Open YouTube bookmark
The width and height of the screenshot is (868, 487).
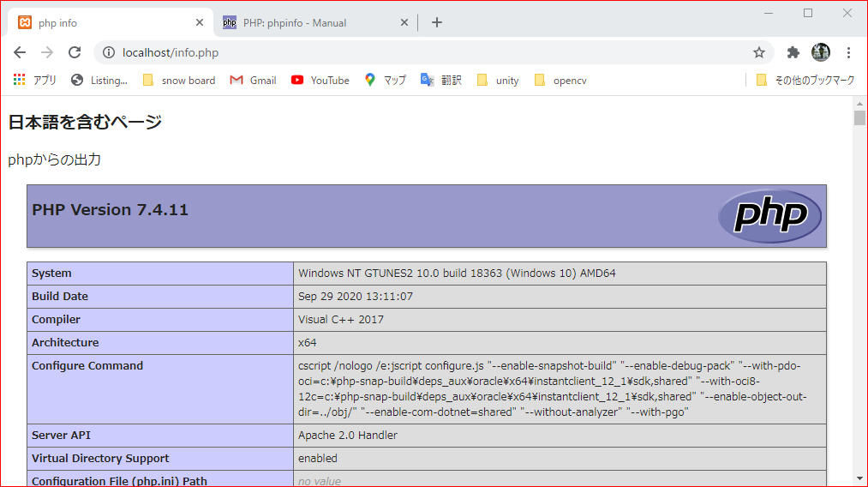(x=320, y=80)
